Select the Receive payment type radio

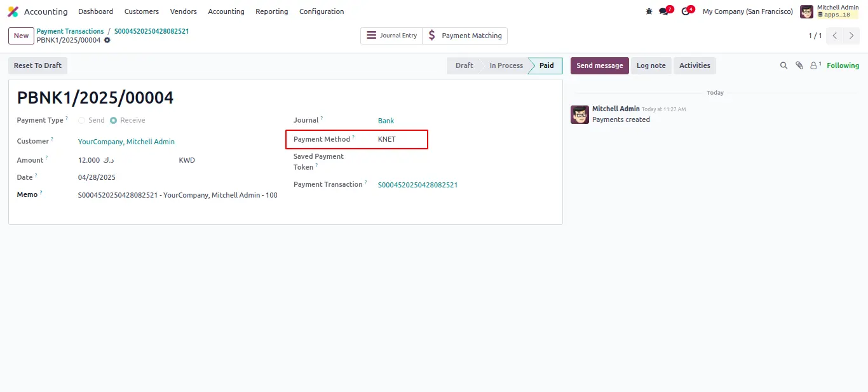(x=113, y=120)
